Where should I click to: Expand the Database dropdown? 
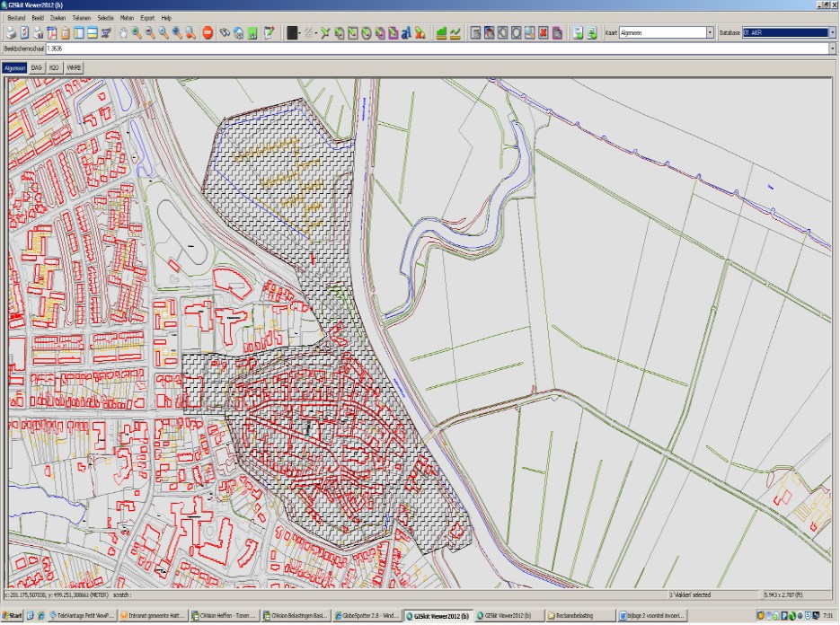(830, 33)
